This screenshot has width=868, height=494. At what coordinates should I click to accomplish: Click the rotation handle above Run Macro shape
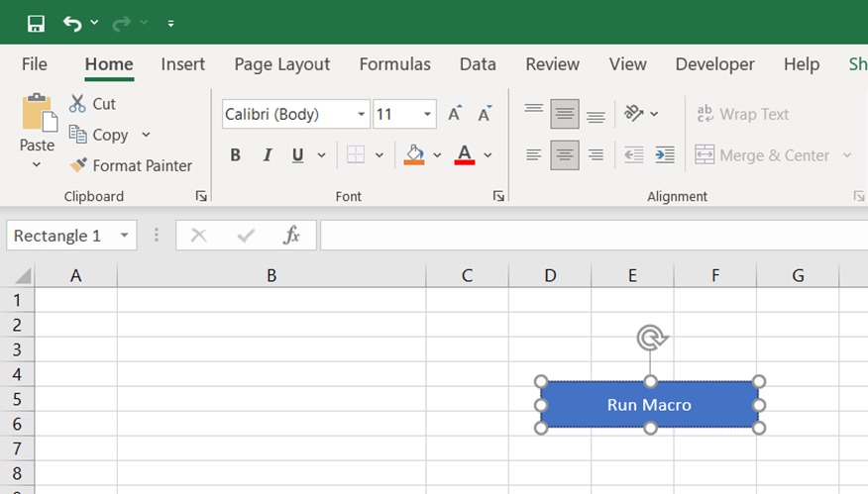[x=652, y=338]
